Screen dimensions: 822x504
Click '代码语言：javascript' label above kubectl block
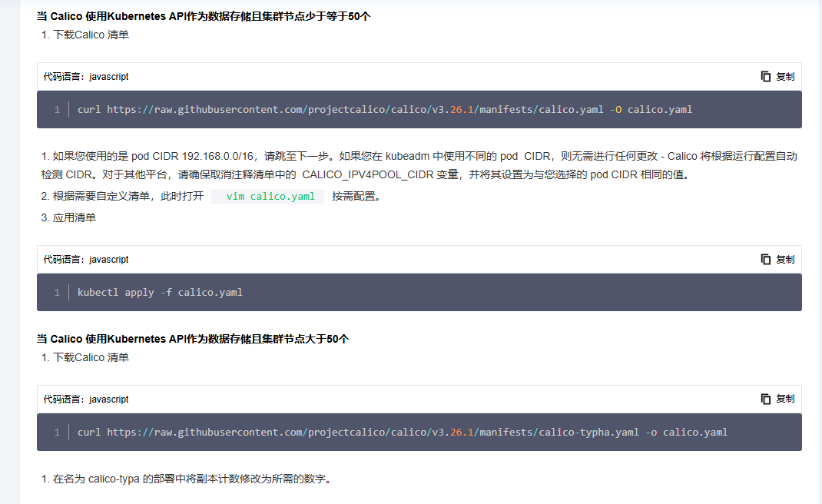[86, 260]
